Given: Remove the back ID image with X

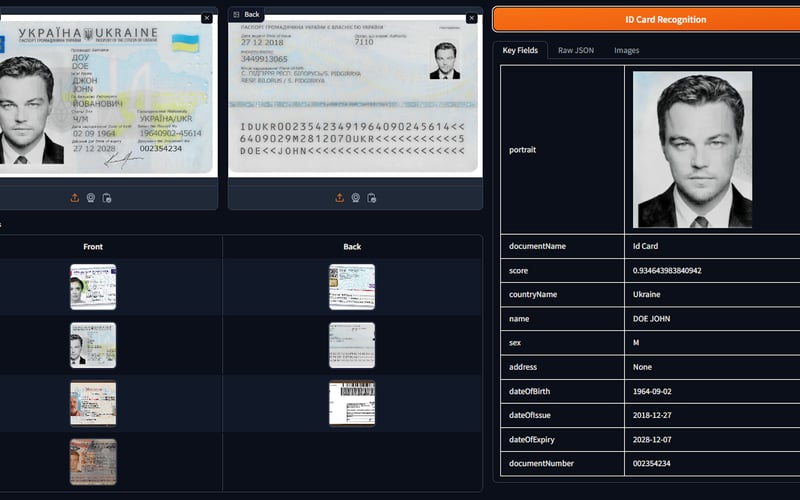Looking at the screenshot, I should (x=471, y=18).
